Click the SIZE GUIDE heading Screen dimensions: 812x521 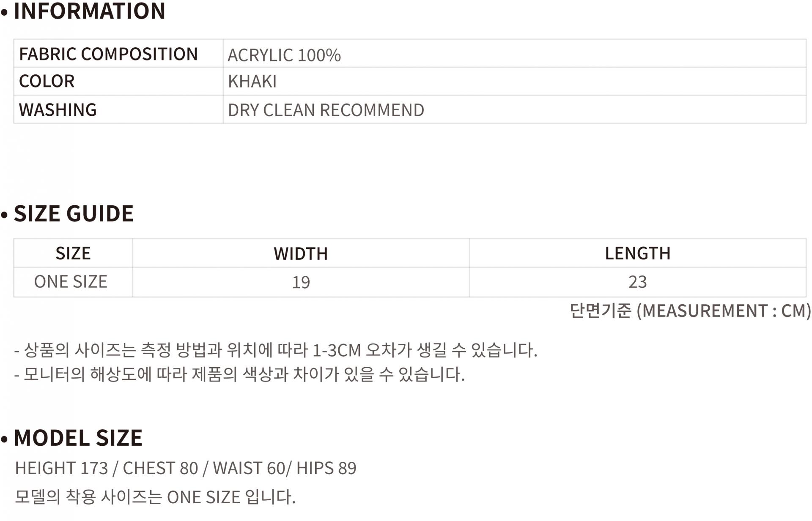tap(74, 213)
